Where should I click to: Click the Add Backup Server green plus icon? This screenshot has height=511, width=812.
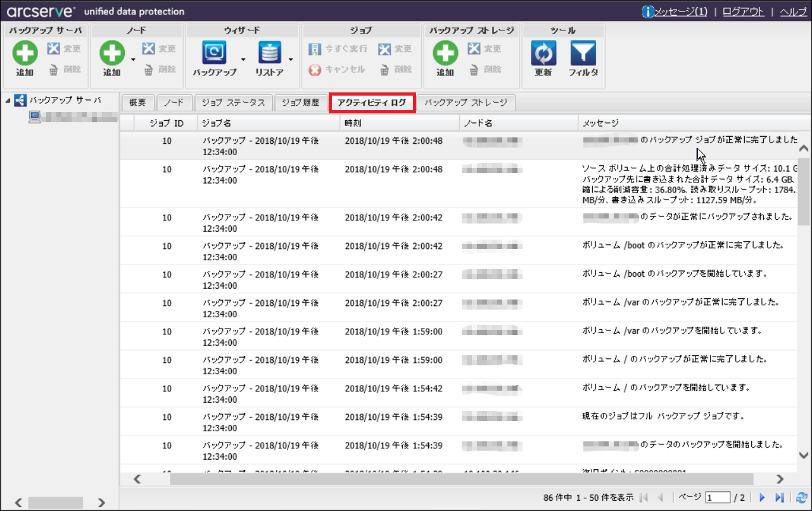click(25, 54)
